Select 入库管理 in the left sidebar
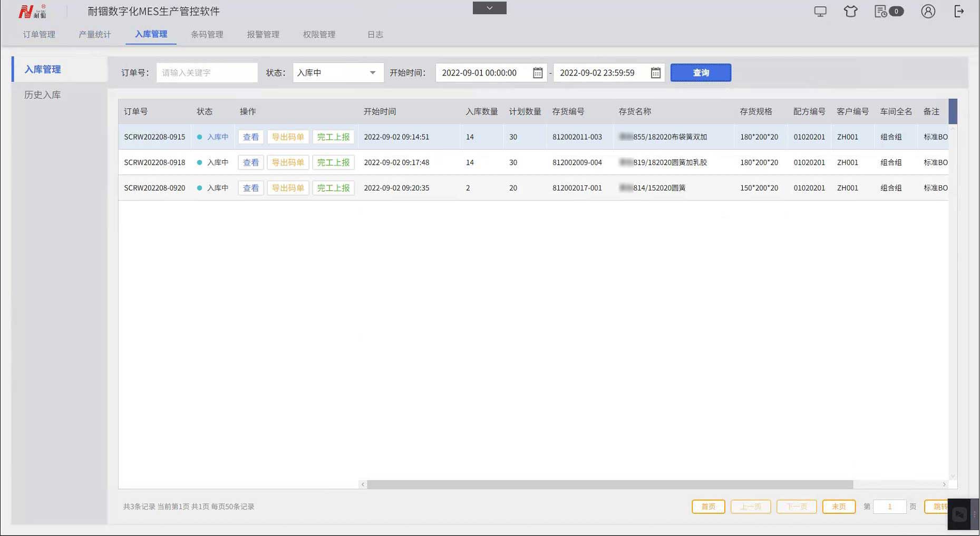The height and width of the screenshot is (536, 980). coord(60,69)
